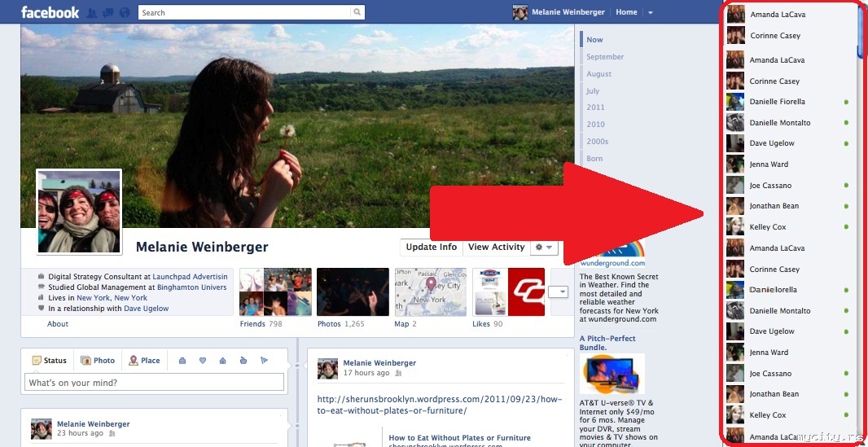
Task: Open the Friends thumbnail box
Action: click(x=275, y=292)
